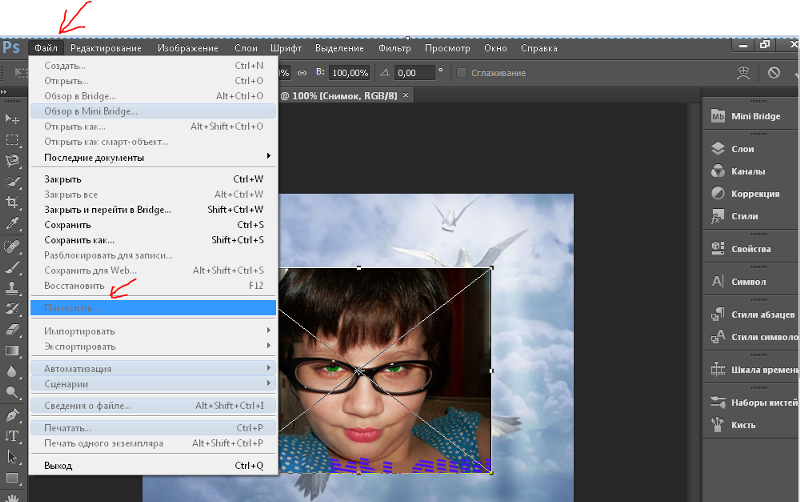
Task: Open the Шрифт menu
Action: pyautogui.click(x=286, y=48)
